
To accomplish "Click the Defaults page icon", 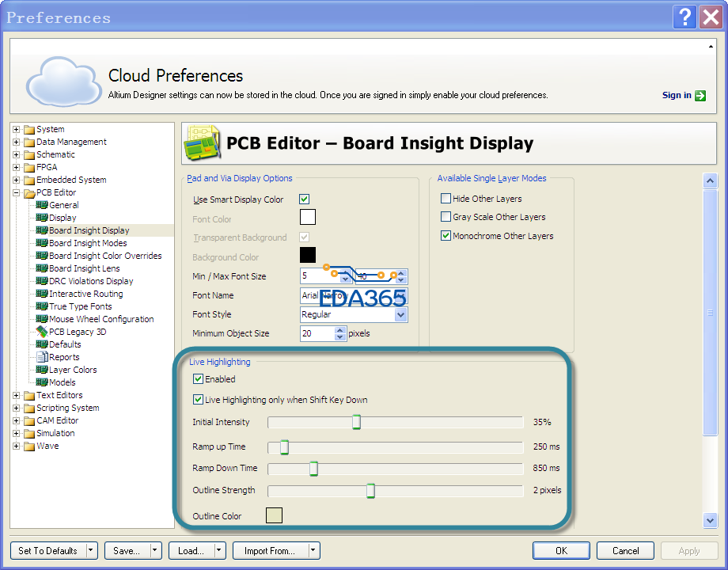I will point(42,344).
